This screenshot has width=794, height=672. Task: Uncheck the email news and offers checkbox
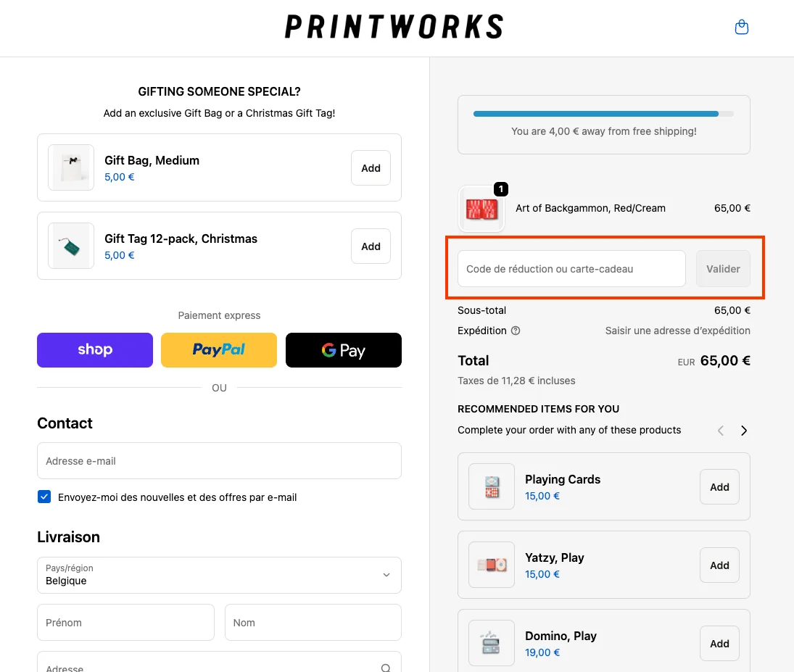point(44,497)
